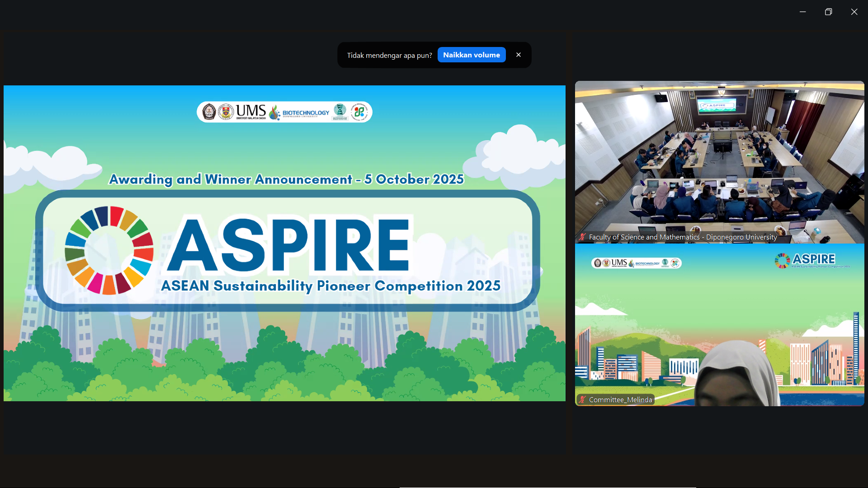Minimize the meeting window
Screen dimensions: 868x488
coord(802,12)
